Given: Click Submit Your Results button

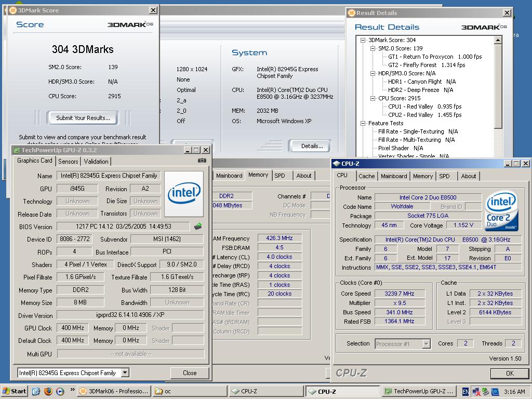Looking at the screenshot, I should (x=83, y=118).
